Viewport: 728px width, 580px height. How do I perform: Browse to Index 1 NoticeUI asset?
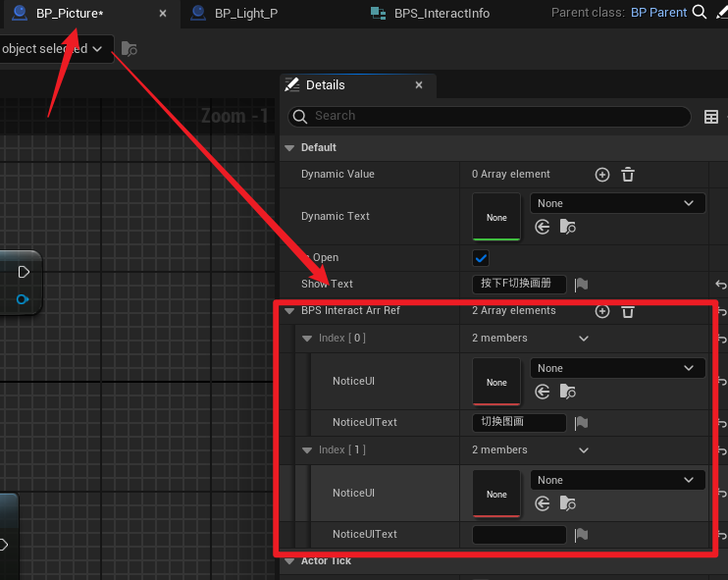(567, 503)
